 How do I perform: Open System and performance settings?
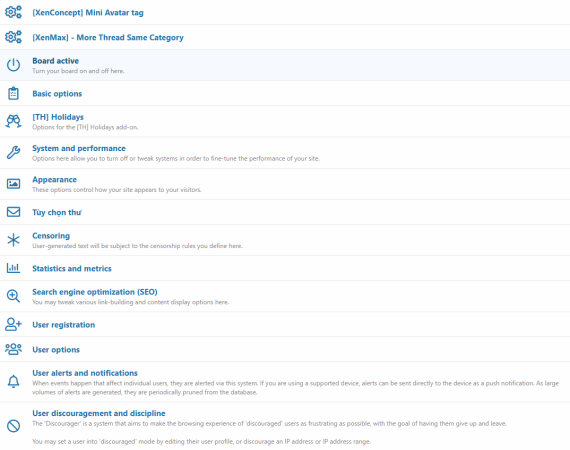(79, 148)
